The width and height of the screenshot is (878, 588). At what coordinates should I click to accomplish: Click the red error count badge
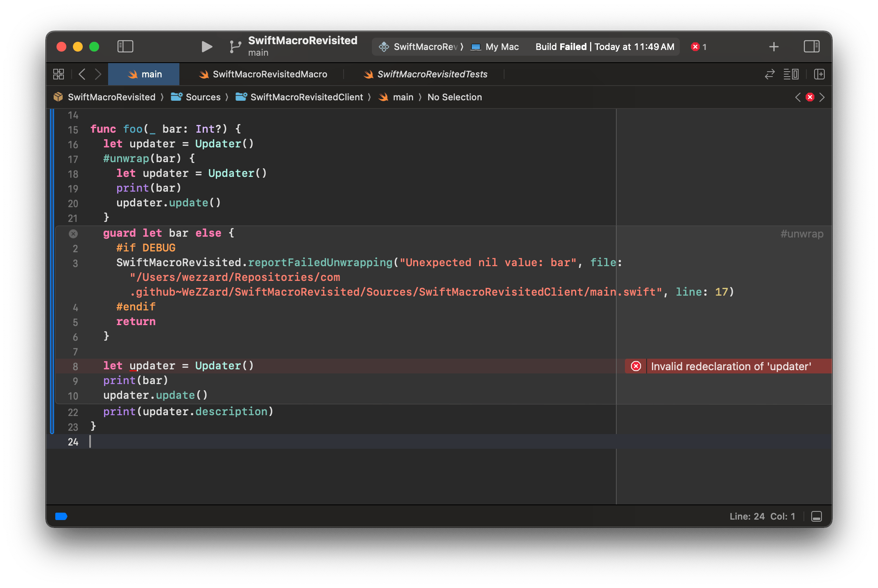coord(699,47)
